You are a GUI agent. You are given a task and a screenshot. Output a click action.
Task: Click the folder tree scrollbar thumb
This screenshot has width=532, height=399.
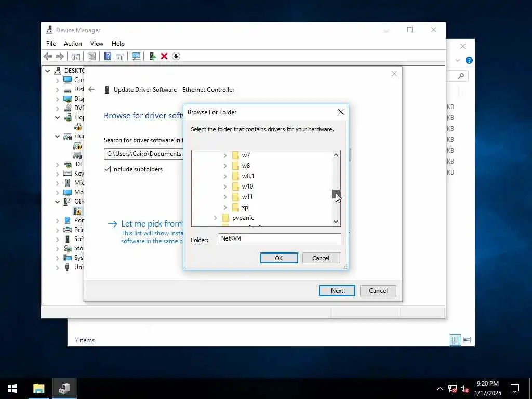[x=336, y=194]
